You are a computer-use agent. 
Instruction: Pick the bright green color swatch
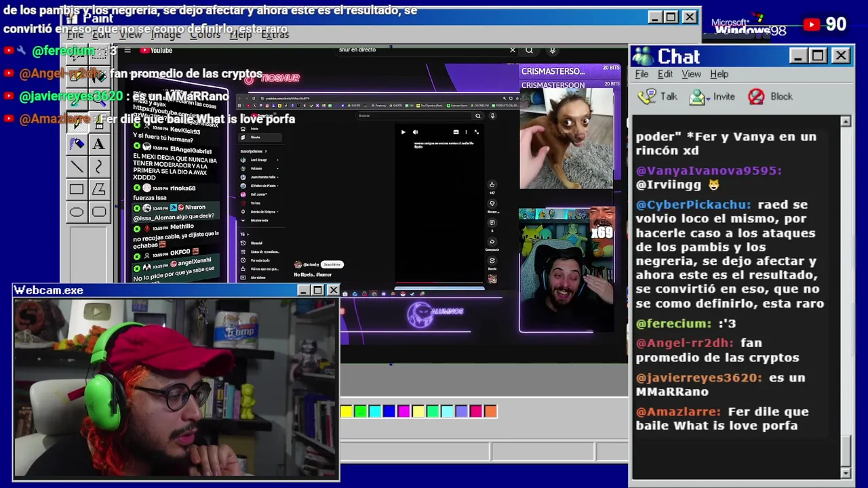point(361,411)
